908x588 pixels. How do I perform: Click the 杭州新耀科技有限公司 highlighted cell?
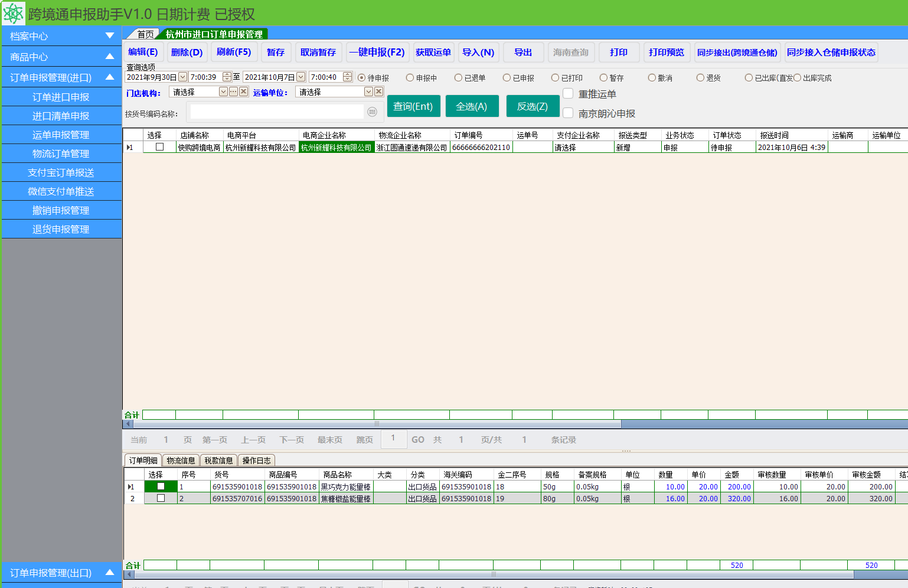click(x=337, y=148)
